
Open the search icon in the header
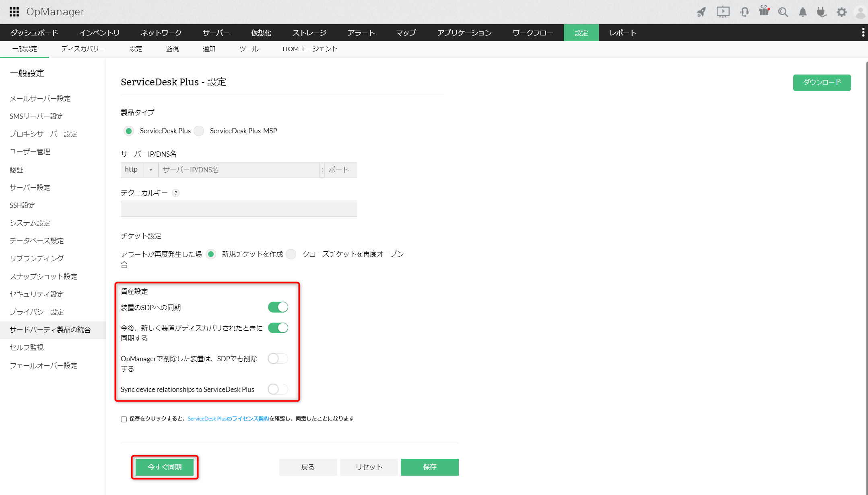pos(783,12)
